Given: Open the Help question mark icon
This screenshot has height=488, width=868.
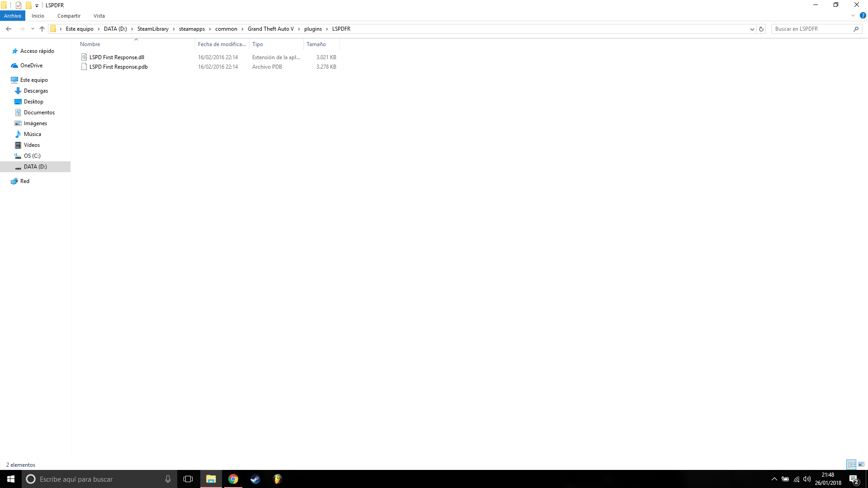Looking at the screenshot, I should pyautogui.click(x=863, y=15).
